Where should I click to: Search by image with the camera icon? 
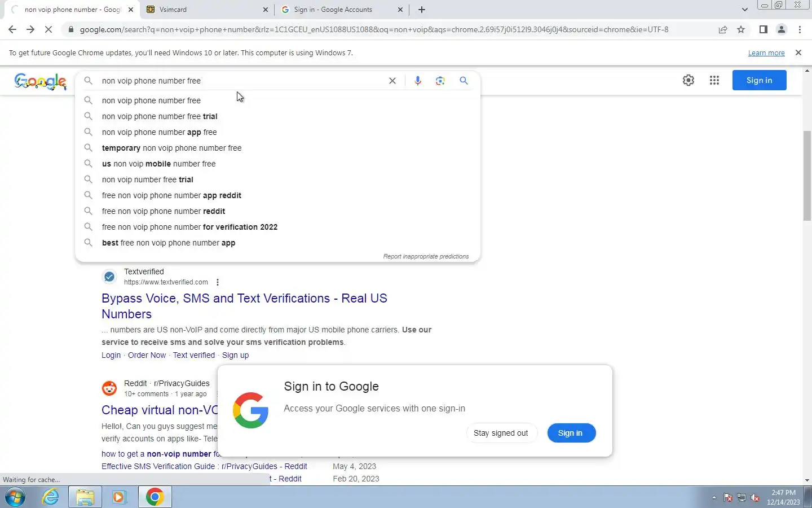(440, 81)
